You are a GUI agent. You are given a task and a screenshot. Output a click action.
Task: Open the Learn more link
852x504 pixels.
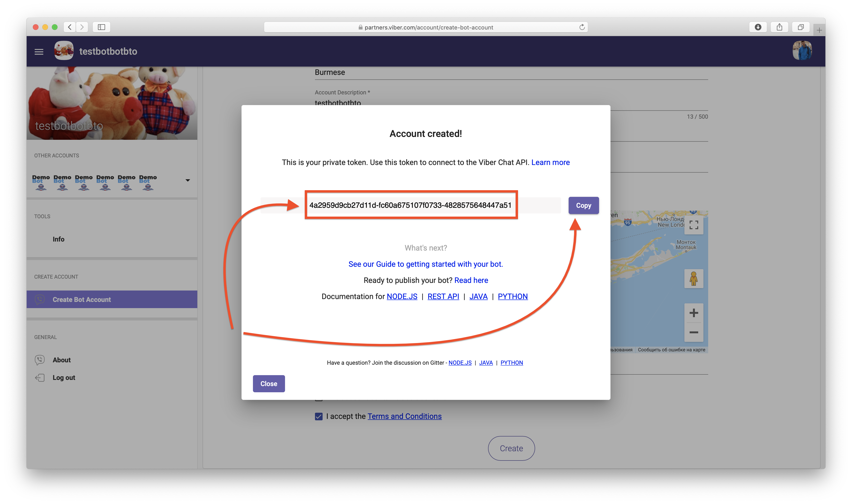coord(550,162)
